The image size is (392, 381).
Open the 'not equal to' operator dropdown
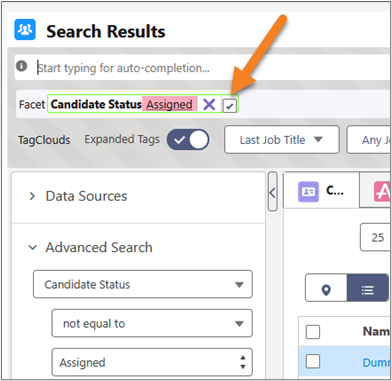(152, 323)
